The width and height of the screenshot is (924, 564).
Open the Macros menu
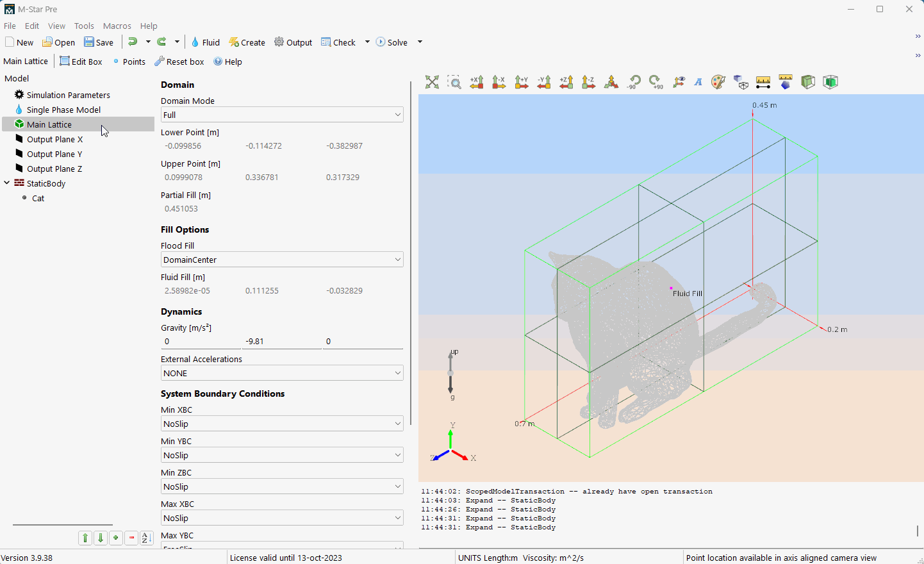117,26
